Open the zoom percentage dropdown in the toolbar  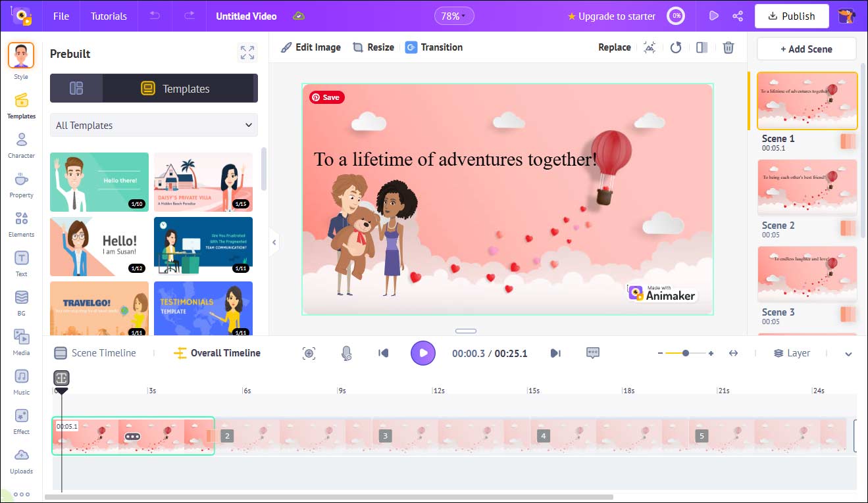click(x=454, y=15)
